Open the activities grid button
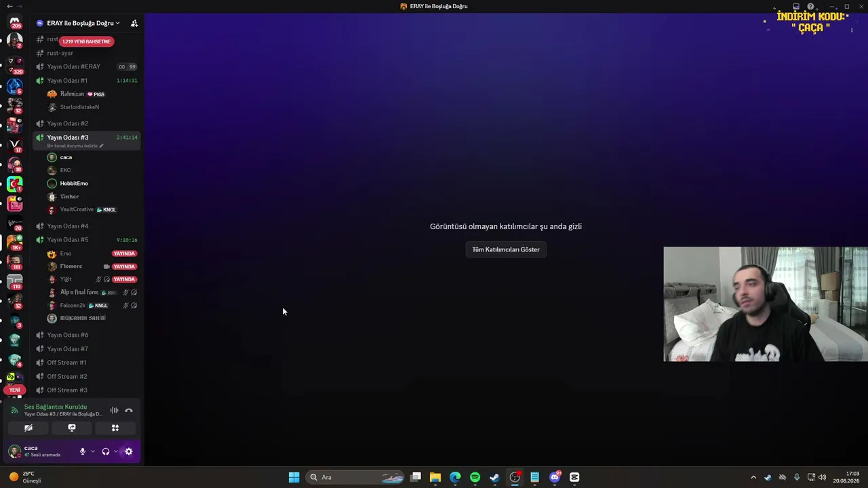This screenshot has width=868, height=488. [x=115, y=428]
